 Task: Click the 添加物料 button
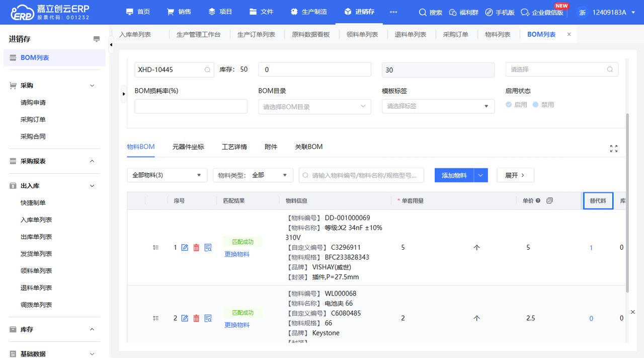(x=454, y=175)
